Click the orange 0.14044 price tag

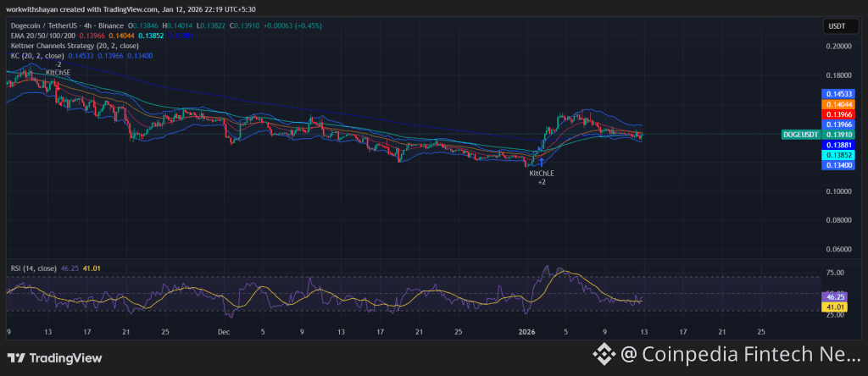coord(837,102)
